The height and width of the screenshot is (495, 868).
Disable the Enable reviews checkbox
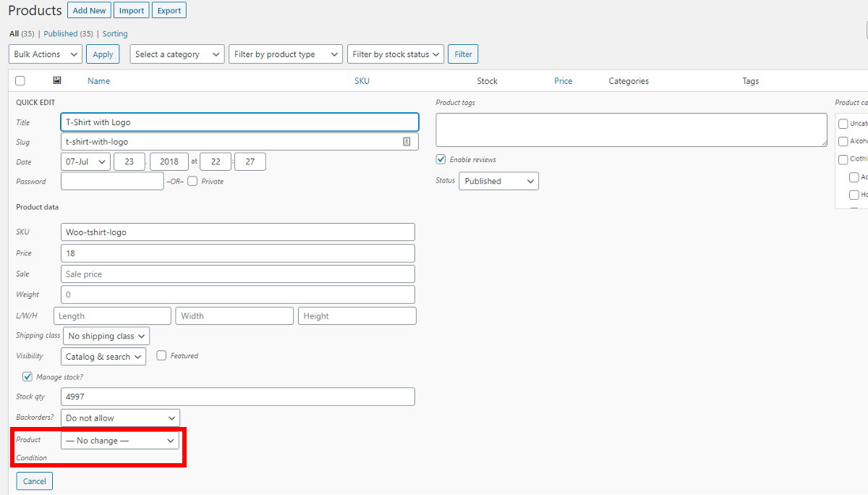(x=441, y=159)
